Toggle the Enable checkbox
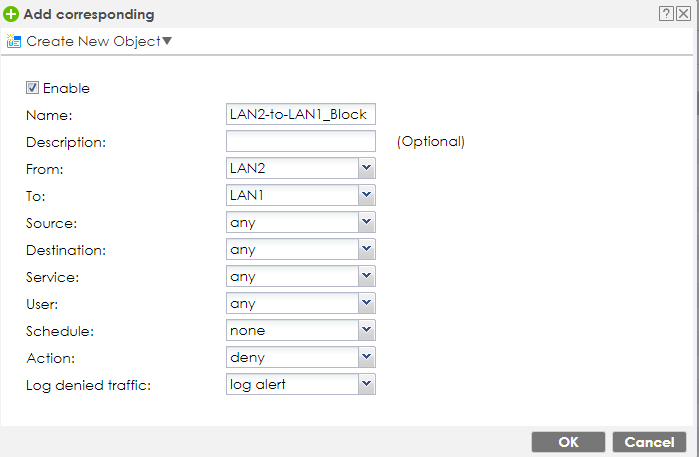 click(32, 88)
